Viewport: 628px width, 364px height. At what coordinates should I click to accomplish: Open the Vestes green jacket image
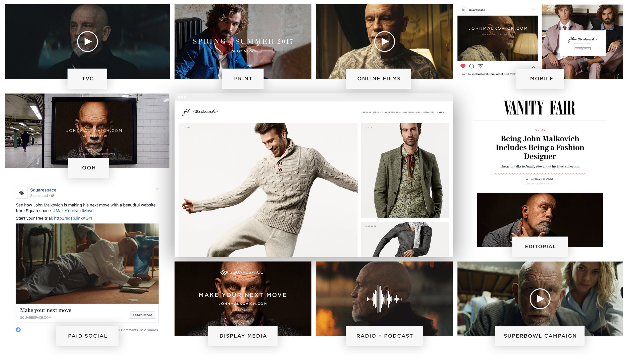pyautogui.click(x=405, y=170)
